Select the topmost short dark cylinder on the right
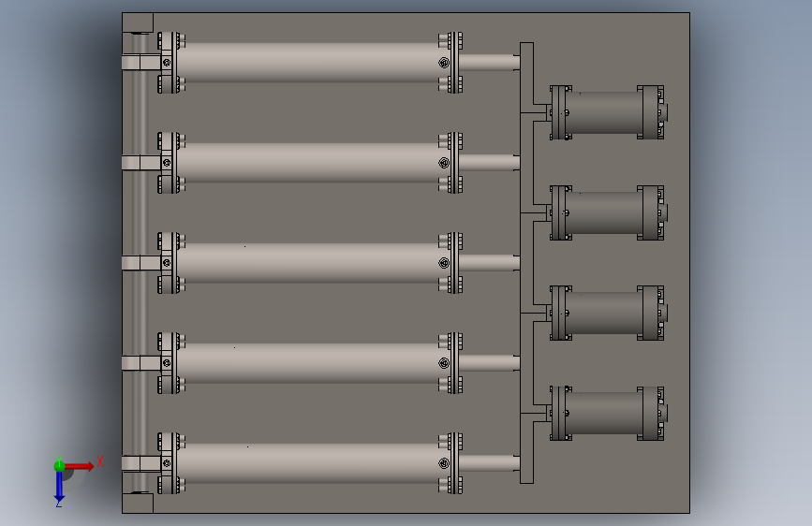The image size is (812, 526). coord(604,112)
